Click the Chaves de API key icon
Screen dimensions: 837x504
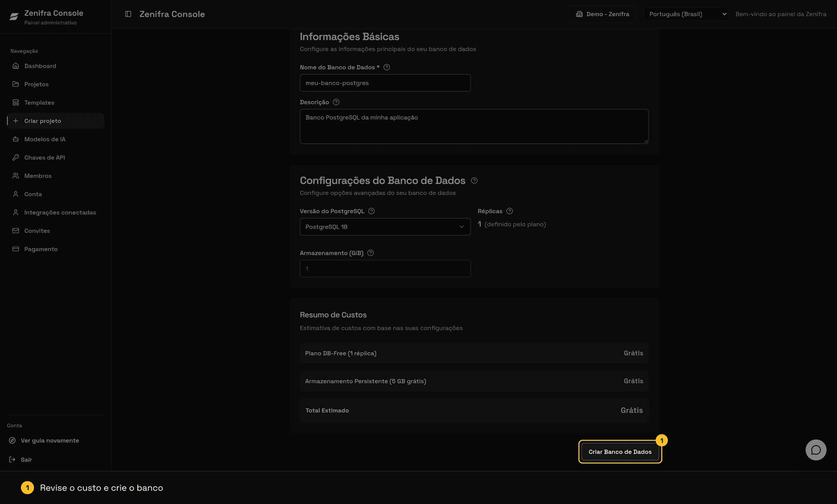tap(16, 157)
